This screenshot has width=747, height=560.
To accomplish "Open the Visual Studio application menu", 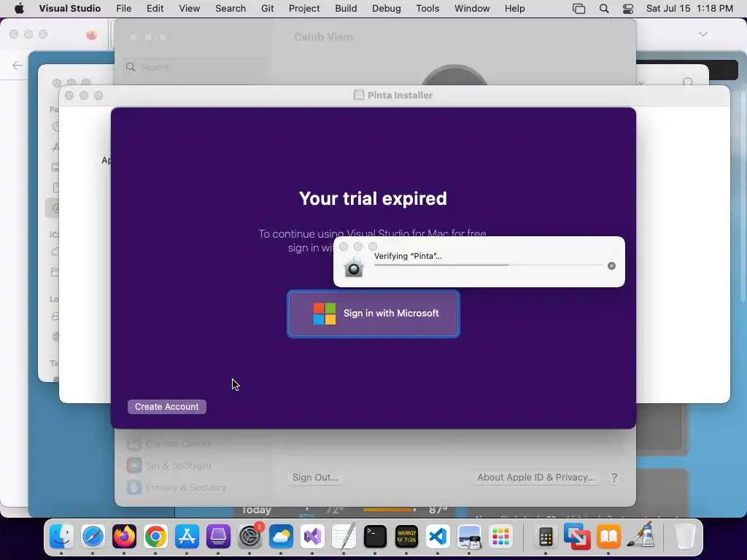I will (70, 9).
